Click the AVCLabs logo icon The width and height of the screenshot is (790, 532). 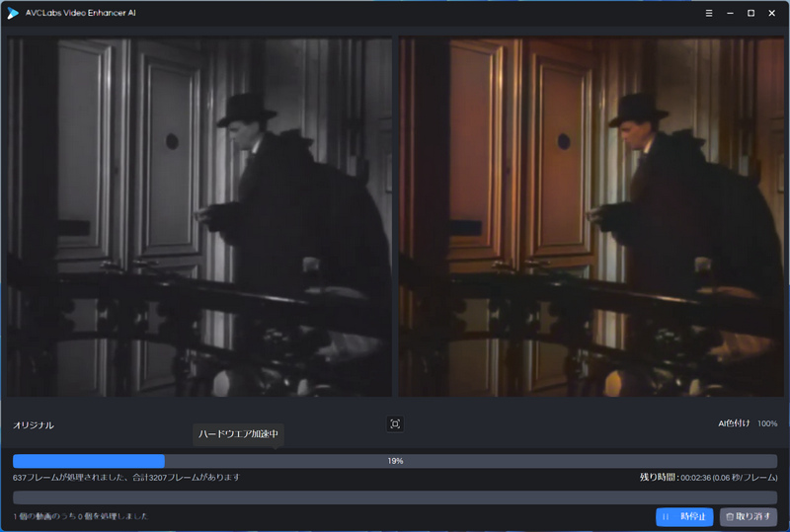[x=13, y=13]
